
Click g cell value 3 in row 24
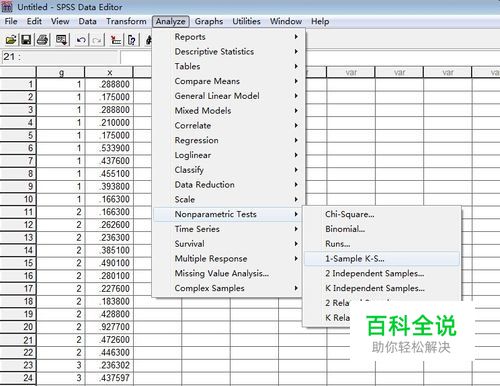click(61, 378)
